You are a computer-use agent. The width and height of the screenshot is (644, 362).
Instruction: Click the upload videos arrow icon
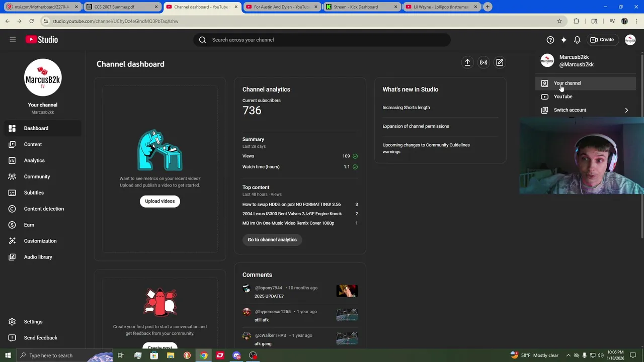pos(467,62)
